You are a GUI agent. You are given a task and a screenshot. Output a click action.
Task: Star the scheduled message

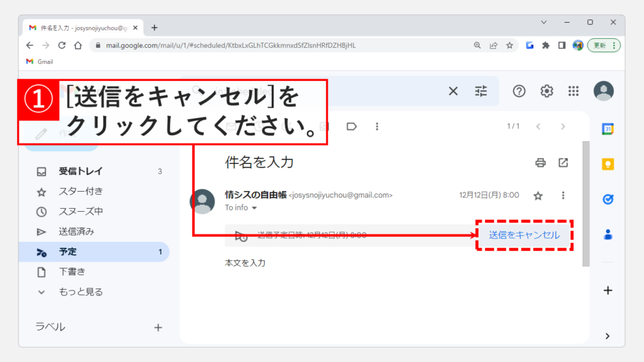[538, 195]
